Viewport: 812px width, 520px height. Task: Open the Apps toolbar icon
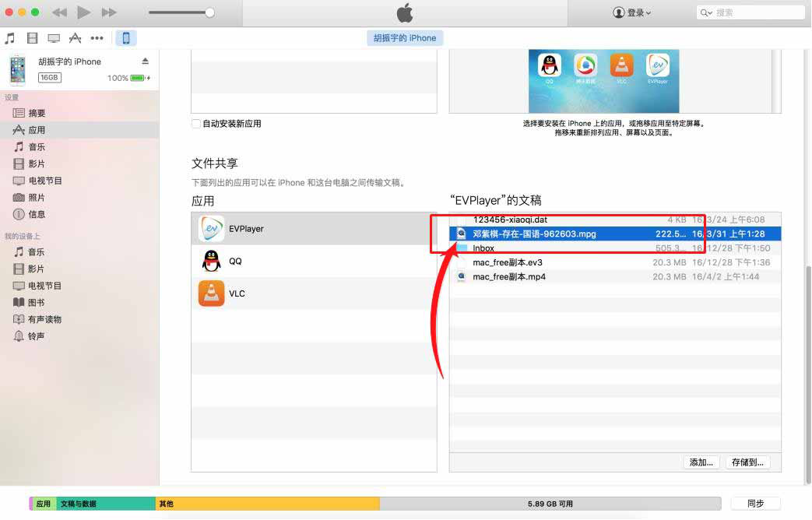tap(76, 38)
